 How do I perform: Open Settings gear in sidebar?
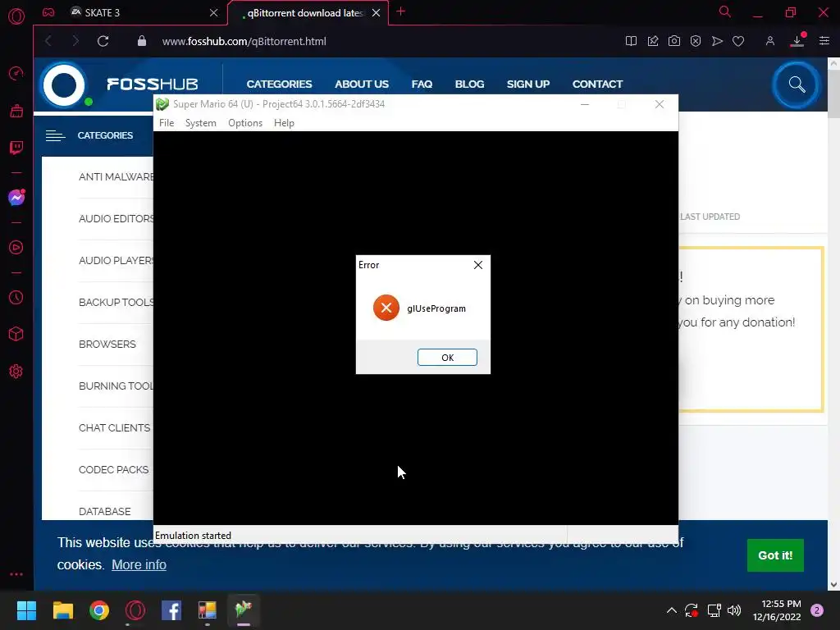(x=16, y=372)
